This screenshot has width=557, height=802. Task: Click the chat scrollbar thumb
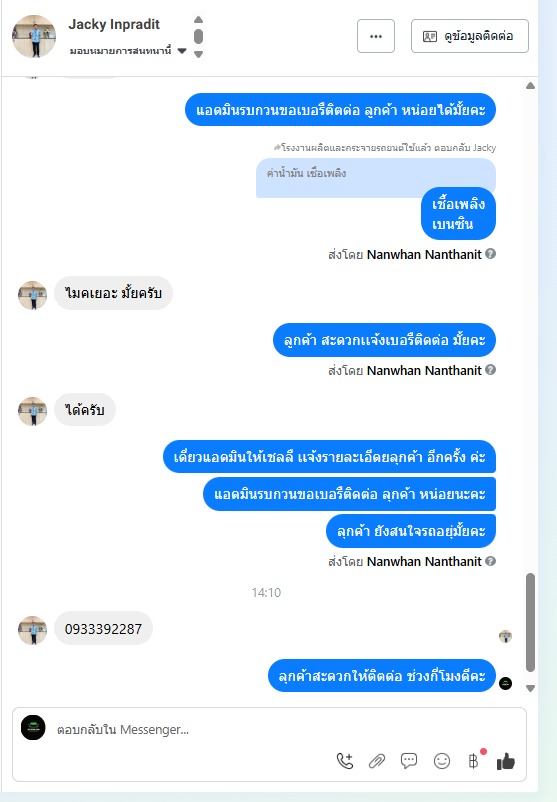click(x=530, y=622)
